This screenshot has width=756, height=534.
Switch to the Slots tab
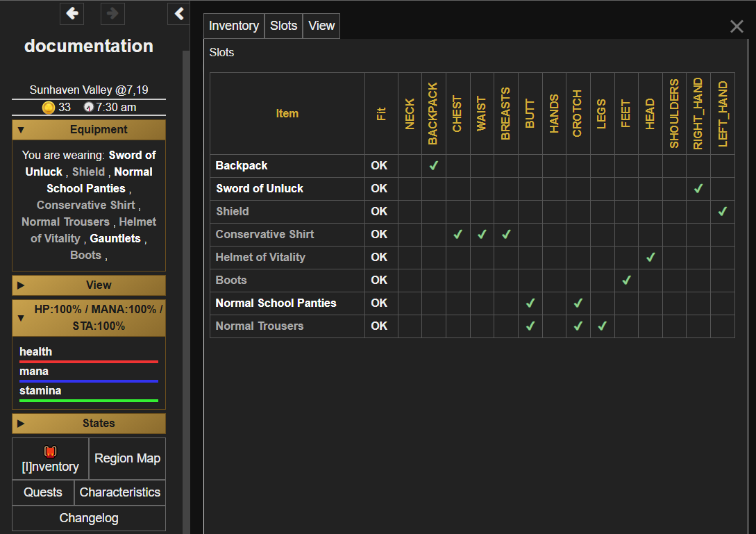[283, 26]
